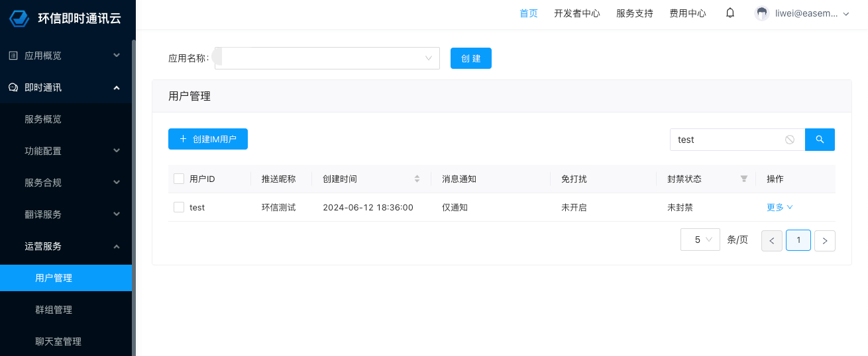Click the 封禁状态 column filter icon
This screenshot has width=868, height=356.
point(744,179)
